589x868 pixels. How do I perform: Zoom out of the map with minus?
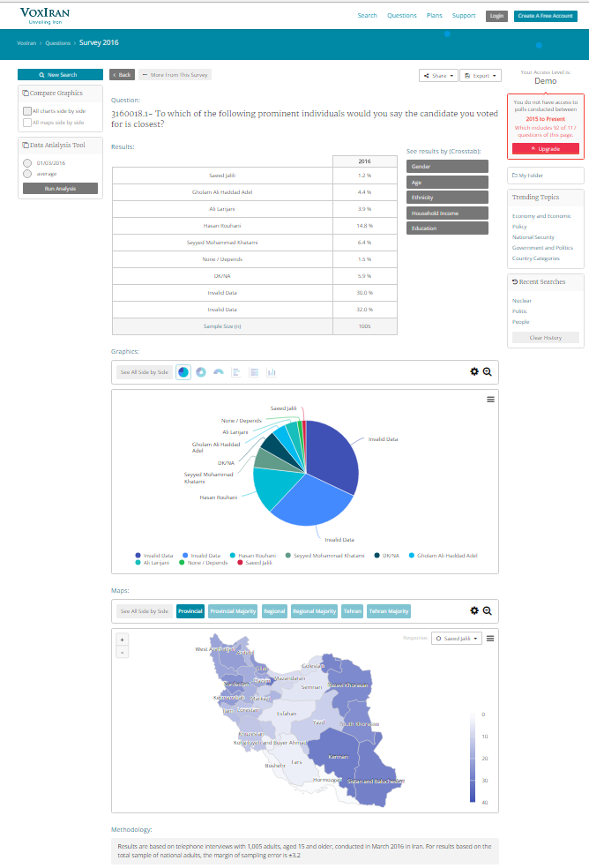coord(123,652)
